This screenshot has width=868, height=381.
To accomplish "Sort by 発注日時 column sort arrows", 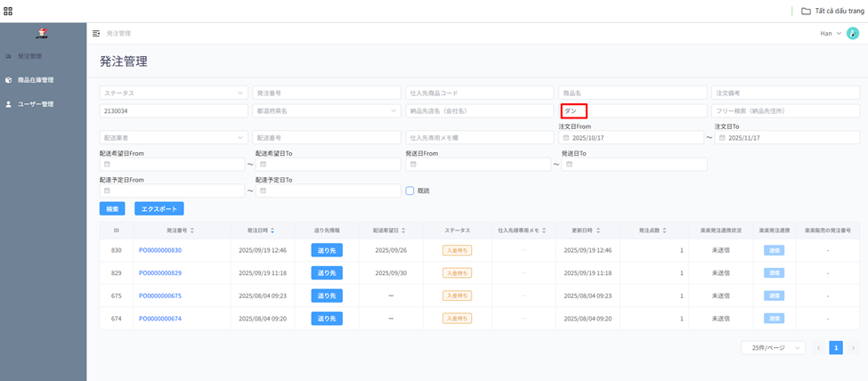I will pos(272,231).
